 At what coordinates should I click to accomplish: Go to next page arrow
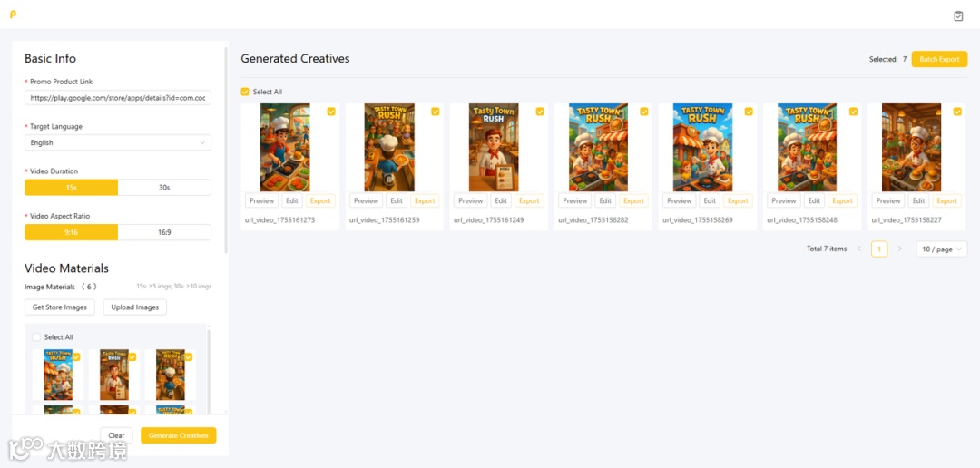(x=899, y=249)
